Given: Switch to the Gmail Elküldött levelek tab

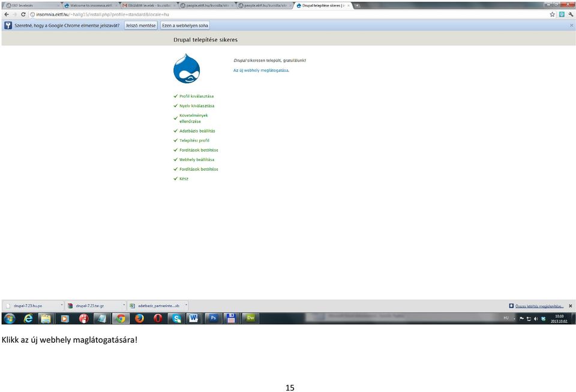Looking at the screenshot, I should coord(149,5).
